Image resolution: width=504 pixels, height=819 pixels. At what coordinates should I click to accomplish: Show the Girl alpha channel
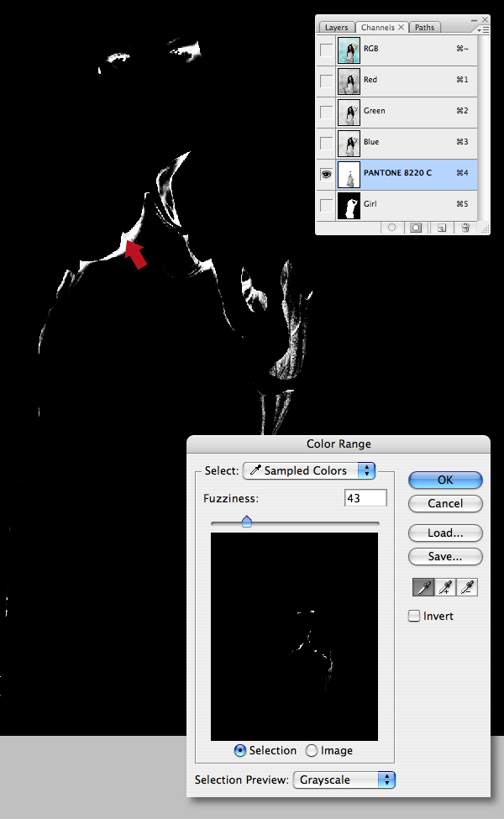tap(327, 205)
